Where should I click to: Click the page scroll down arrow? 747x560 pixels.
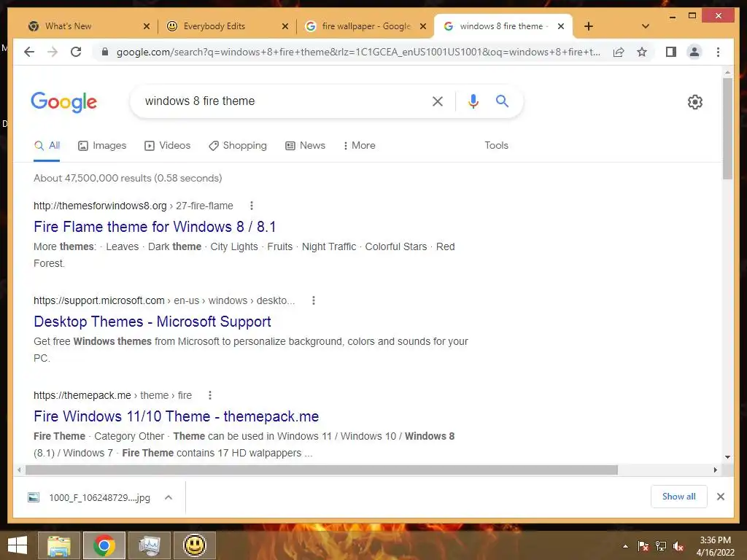pos(727,456)
